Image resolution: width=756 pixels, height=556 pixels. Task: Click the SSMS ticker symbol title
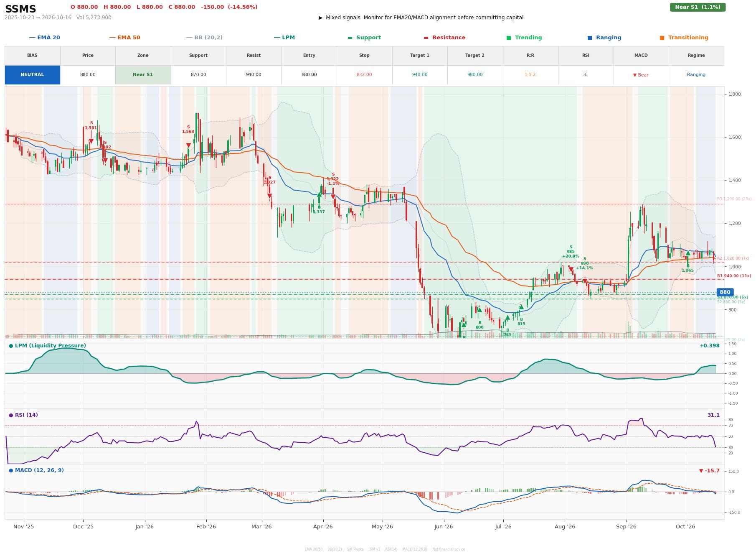tap(20, 9)
